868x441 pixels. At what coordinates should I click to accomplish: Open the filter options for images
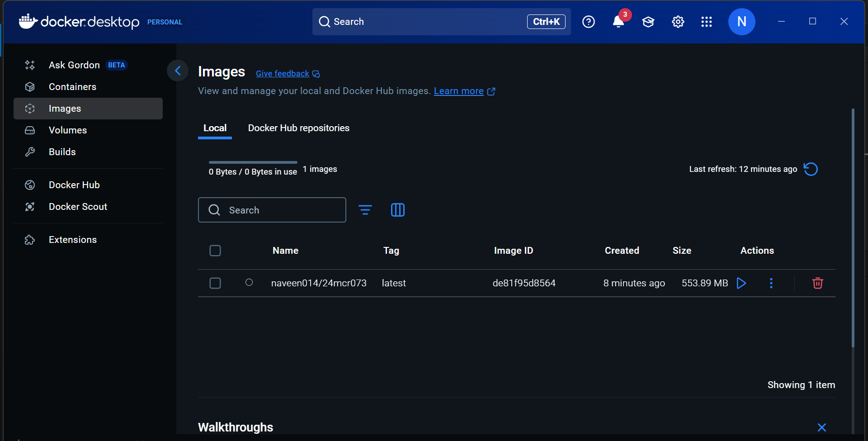click(365, 210)
